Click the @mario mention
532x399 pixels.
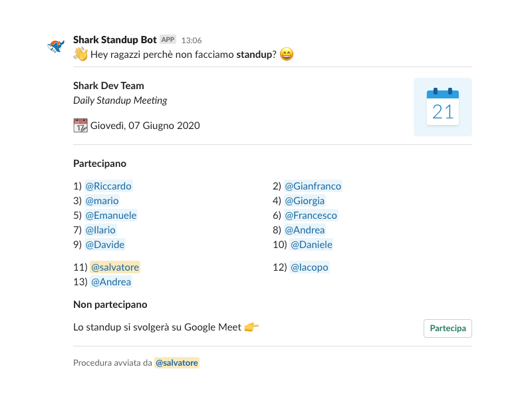[102, 201]
